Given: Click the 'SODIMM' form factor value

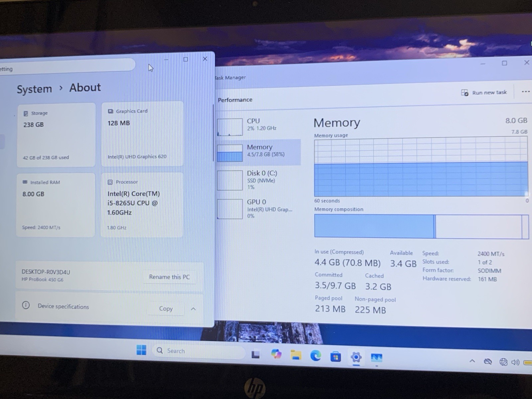Looking at the screenshot, I should pyautogui.click(x=489, y=271).
